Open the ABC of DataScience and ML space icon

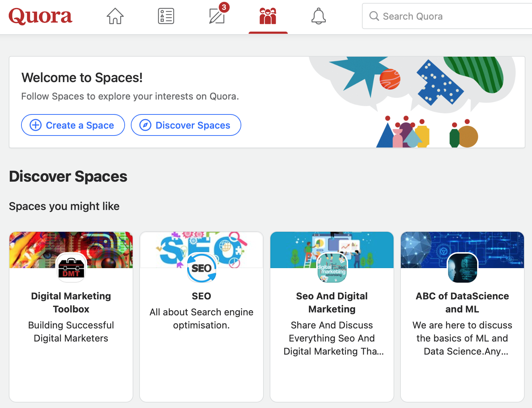click(x=462, y=268)
